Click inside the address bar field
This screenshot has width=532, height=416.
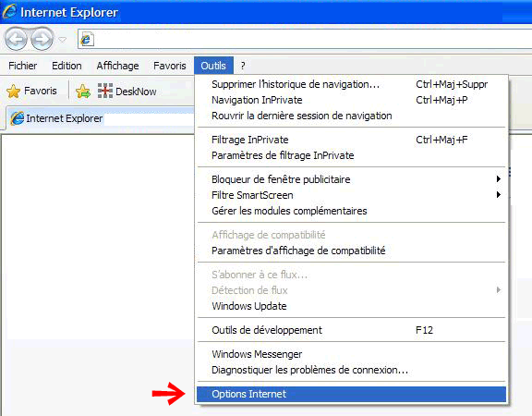(x=312, y=40)
